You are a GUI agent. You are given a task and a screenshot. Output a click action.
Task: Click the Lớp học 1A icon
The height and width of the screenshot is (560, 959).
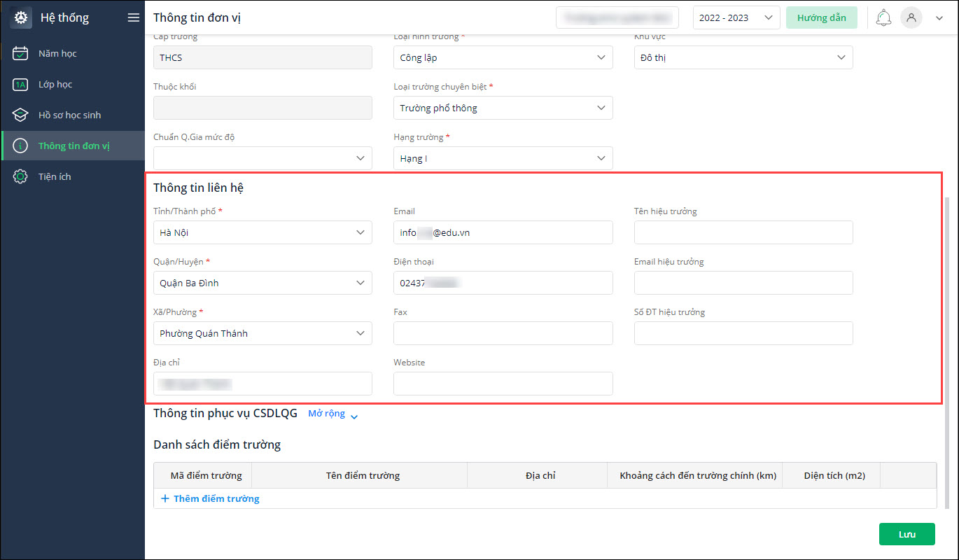21,85
